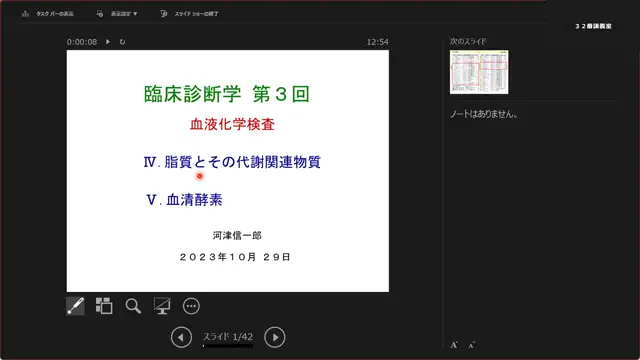Open more slide show options ellipsis
Viewport: 640px width, 360px height.
point(191,306)
